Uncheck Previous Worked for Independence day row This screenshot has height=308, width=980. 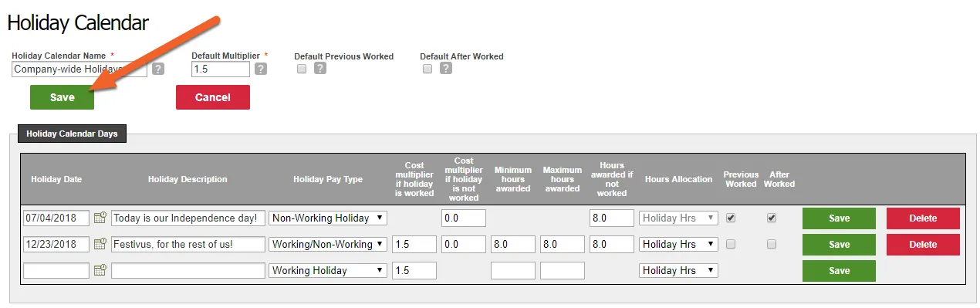pos(731,218)
